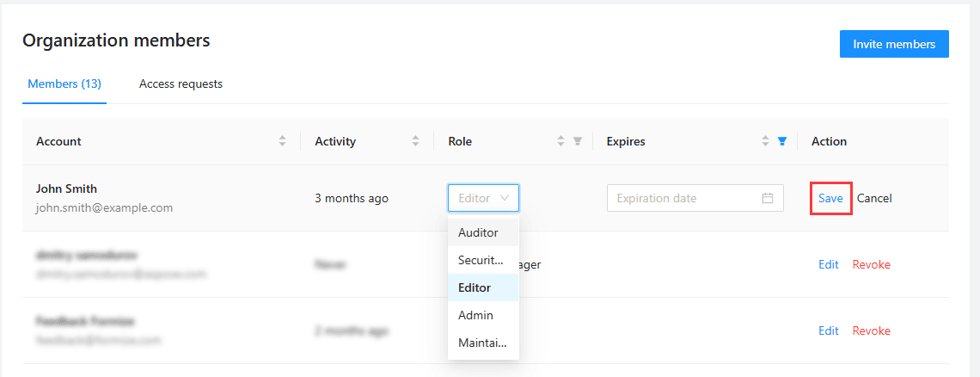Viewport: 980px width, 377px height.
Task: Click into the Expiration date field
Action: [x=683, y=198]
